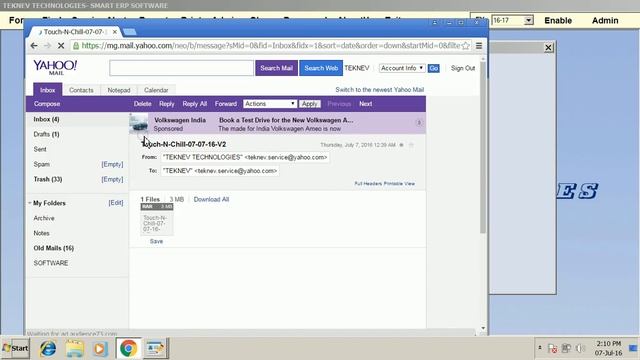Screen dimensions: 640x360
Task: Open the Old Mails (16) folder
Action: coord(53,248)
